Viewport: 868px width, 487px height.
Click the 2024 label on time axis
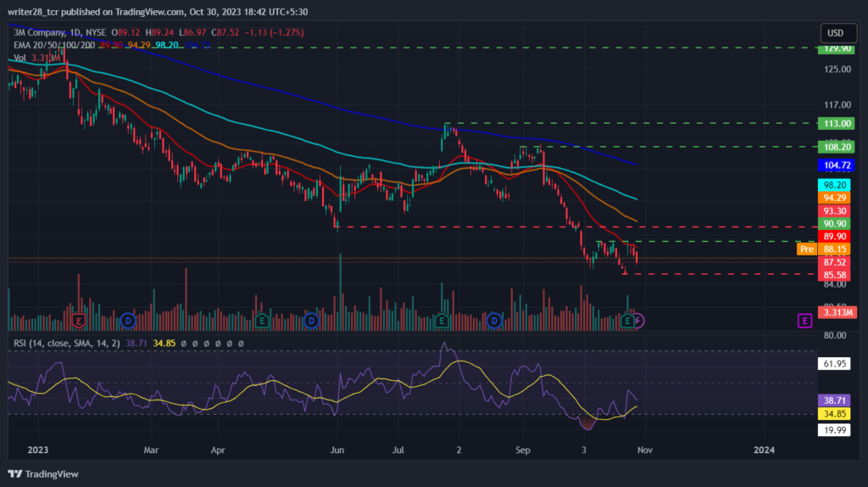[x=764, y=450]
